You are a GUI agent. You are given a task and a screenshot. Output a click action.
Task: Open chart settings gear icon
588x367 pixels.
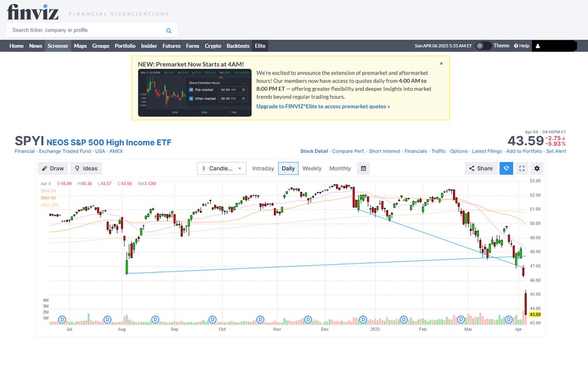[537, 168]
